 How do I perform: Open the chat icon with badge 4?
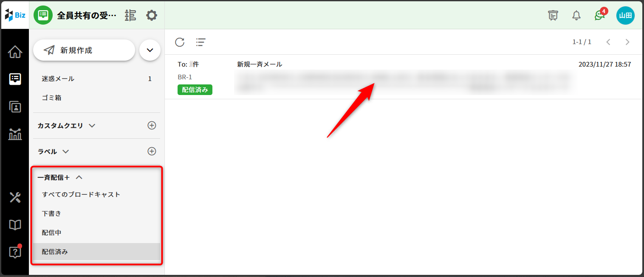pos(599,16)
